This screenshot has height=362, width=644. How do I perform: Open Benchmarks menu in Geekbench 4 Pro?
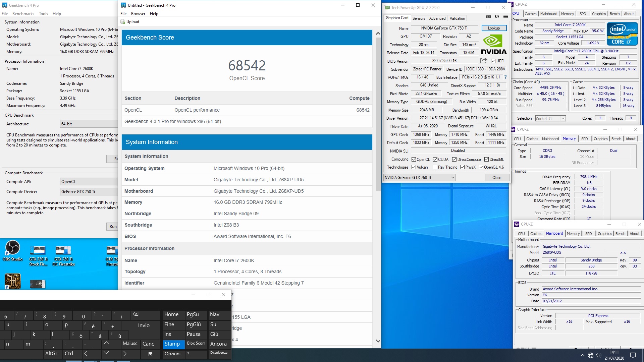click(x=23, y=14)
